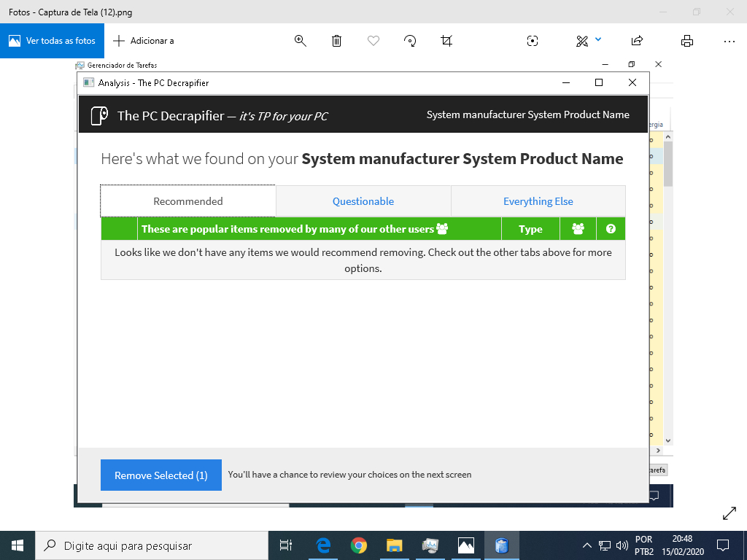
Task: Switch to the Questionable tab
Action: pyautogui.click(x=363, y=201)
